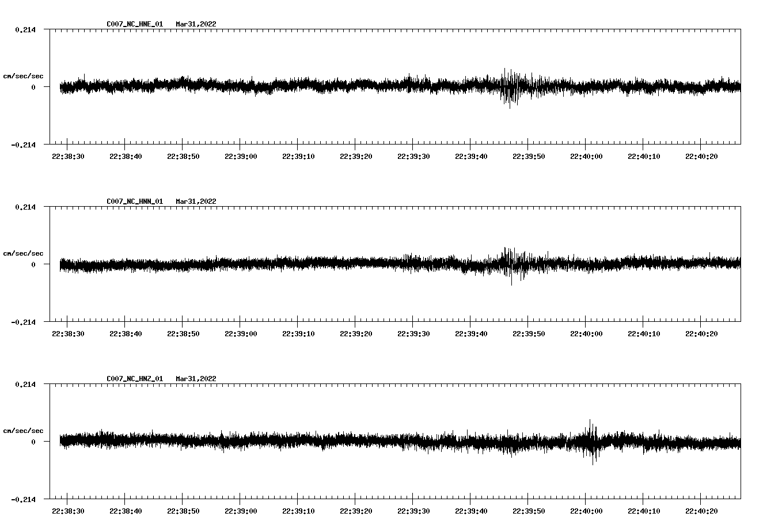Click the 22:38:40 time label under HNN plot
782x532 pixels.
pyautogui.click(x=126, y=334)
